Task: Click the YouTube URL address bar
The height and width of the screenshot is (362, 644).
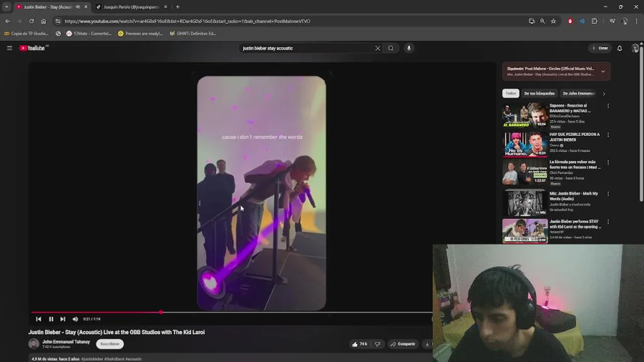Action: pyautogui.click(x=292, y=21)
